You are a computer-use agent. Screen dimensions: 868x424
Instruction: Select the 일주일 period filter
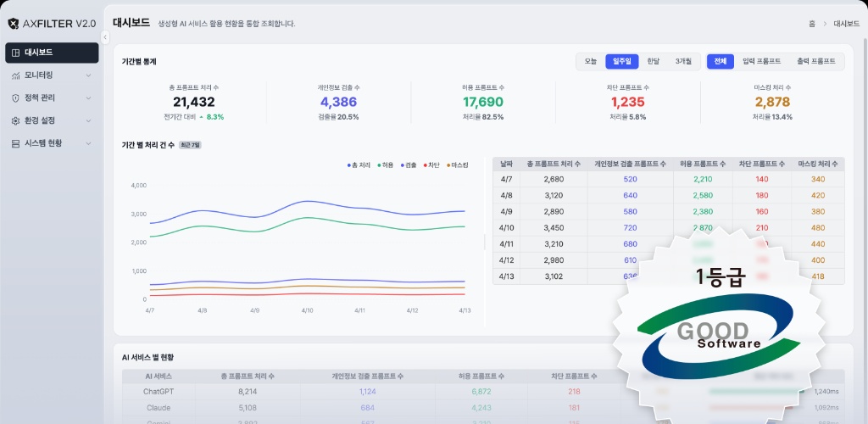click(x=621, y=61)
